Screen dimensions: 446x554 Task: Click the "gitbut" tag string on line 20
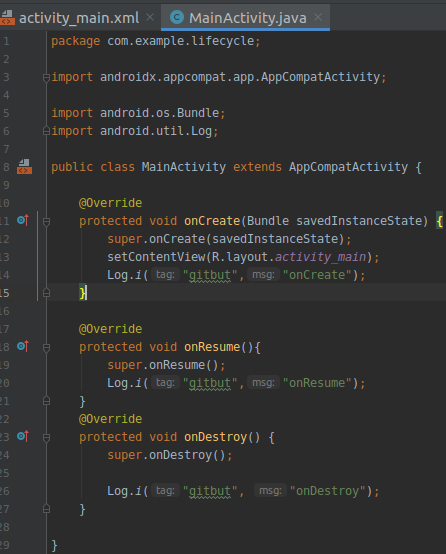tap(210, 383)
